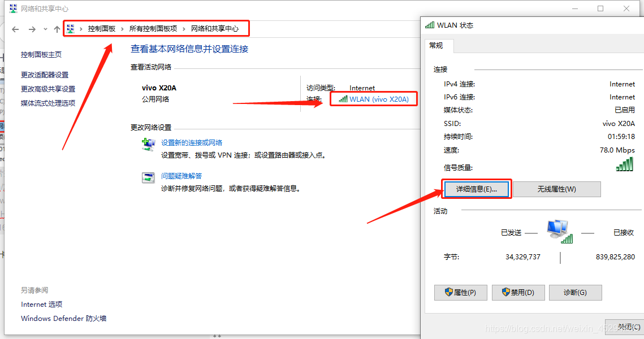The width and height of the screenshot is (644, 339).
Task: Open Internet 选项 under 另请参阅
Action: 41,304
